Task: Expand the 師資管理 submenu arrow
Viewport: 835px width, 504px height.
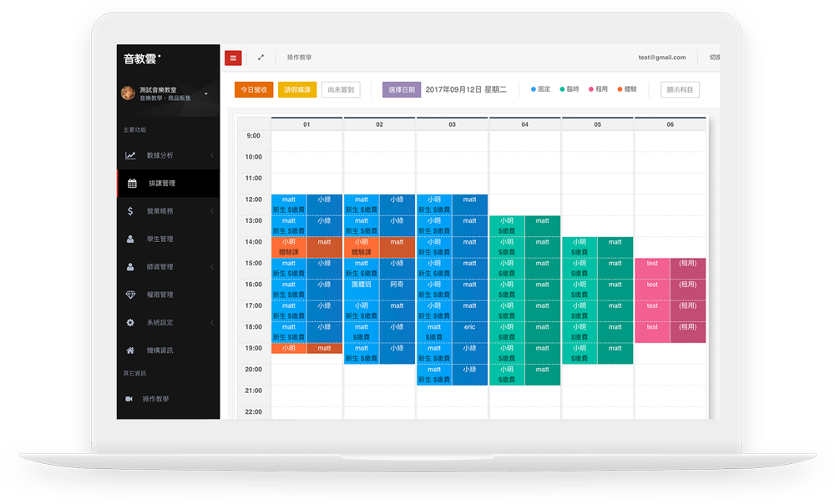Action: tap(212, 267)
